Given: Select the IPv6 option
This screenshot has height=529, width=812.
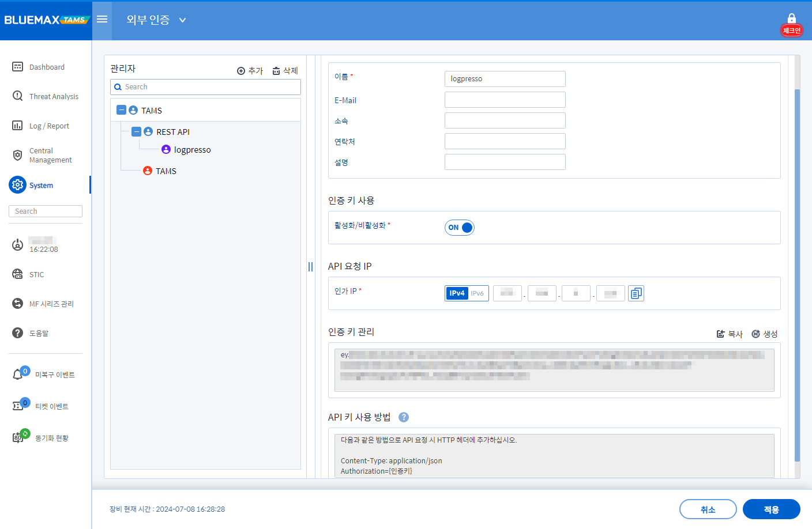Looking at the screenshot, I should click(x=478, y=293).
